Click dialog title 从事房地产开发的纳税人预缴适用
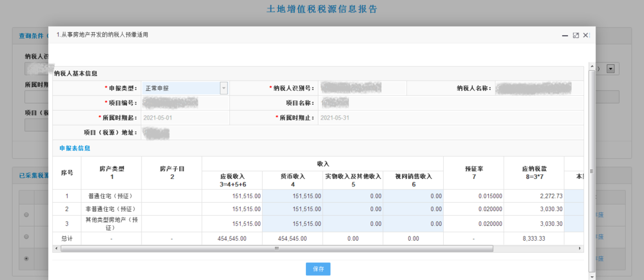Viewport: 644px width, 280px height. 102,35
